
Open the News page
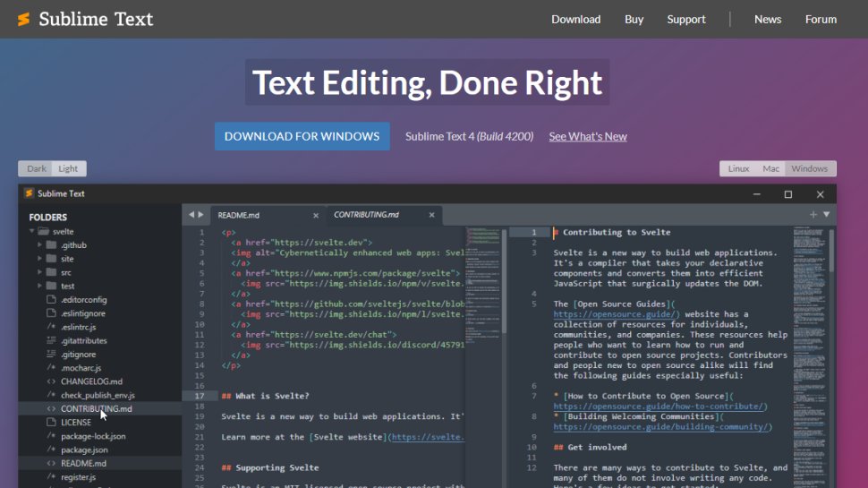[768, 20]
